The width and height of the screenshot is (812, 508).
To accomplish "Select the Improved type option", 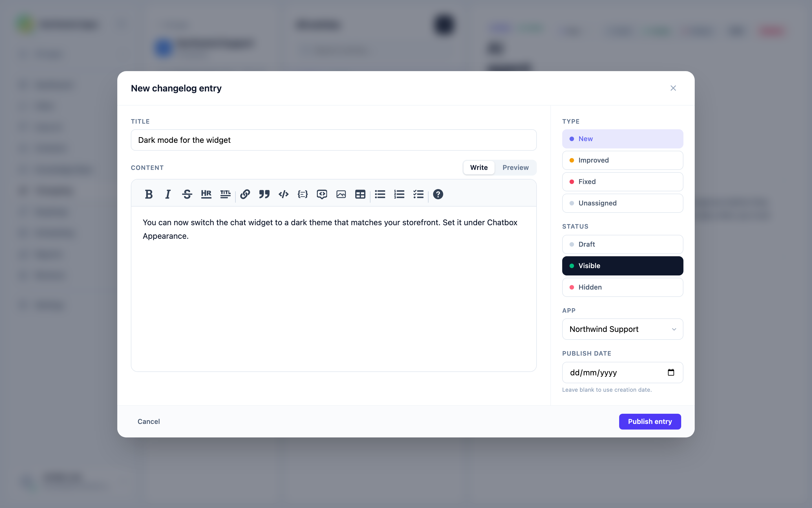I will tap(623, 160).
